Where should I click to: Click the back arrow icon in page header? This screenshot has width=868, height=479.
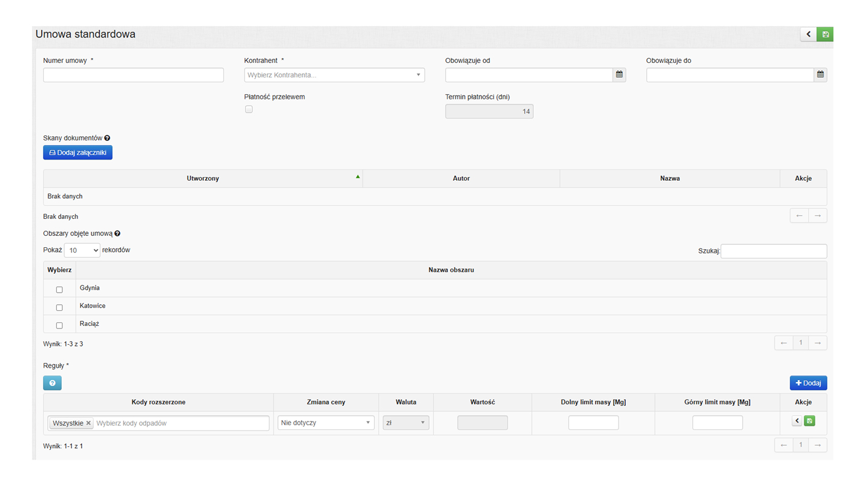pyautogui.click(x=808, y=34)
